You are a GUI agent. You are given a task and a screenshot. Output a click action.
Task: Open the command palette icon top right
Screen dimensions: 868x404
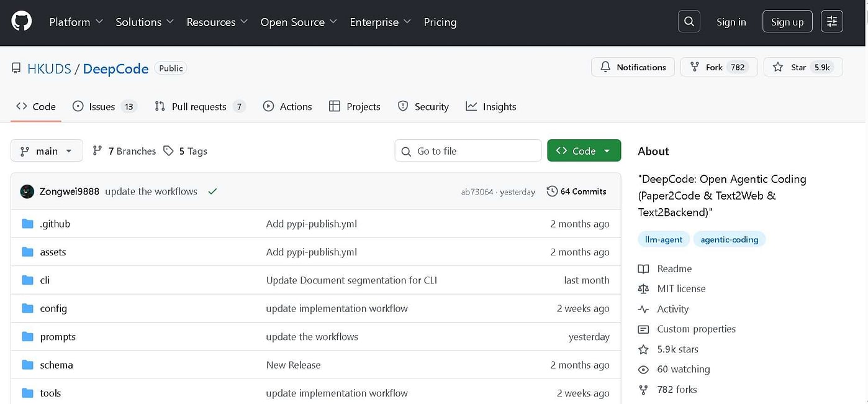coord(832,21)
